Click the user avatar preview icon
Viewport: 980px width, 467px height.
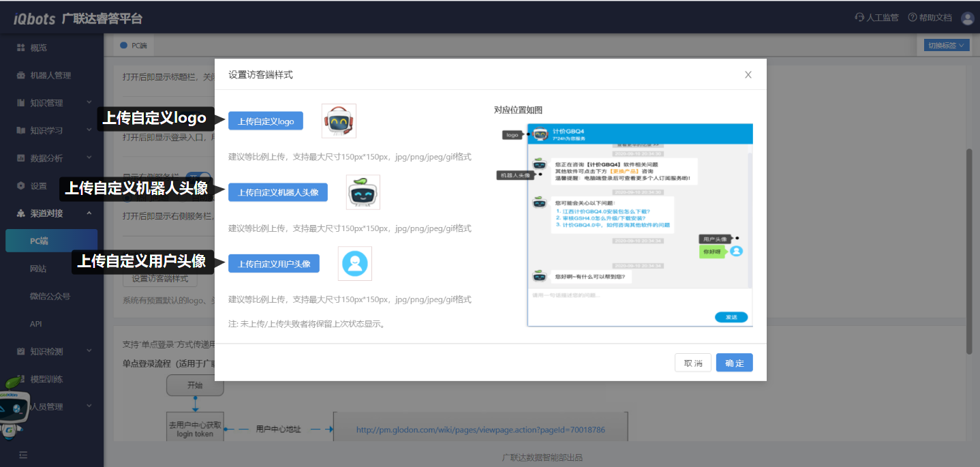click(354, 263)
